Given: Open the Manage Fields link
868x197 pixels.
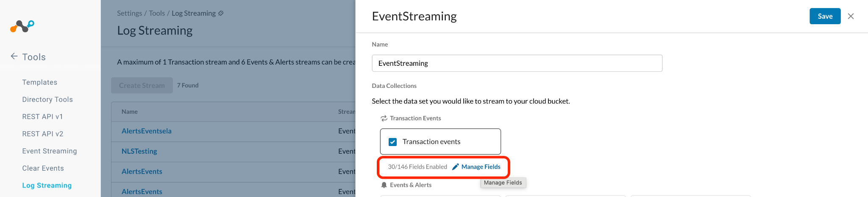Looking at the screenshot, I should (x=481, y=167).
